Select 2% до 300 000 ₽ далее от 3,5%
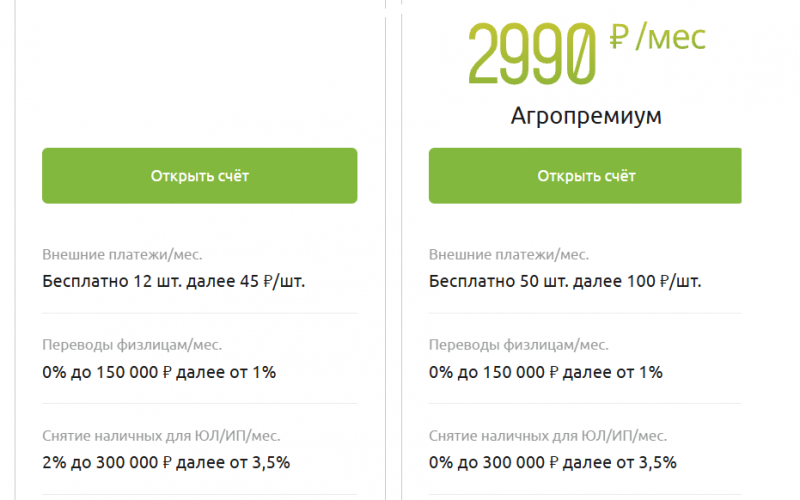Screen dimensions: 800x500 [x=166, y=462]
